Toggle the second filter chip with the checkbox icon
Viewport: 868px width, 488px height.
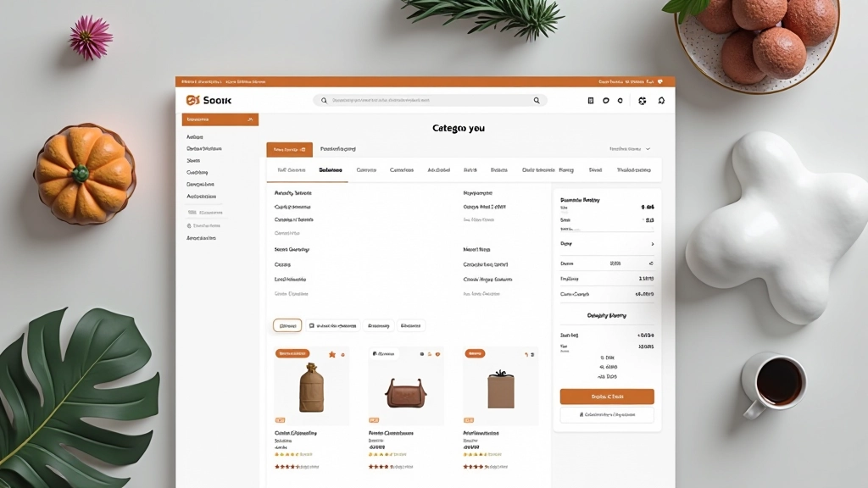point(333,325)
